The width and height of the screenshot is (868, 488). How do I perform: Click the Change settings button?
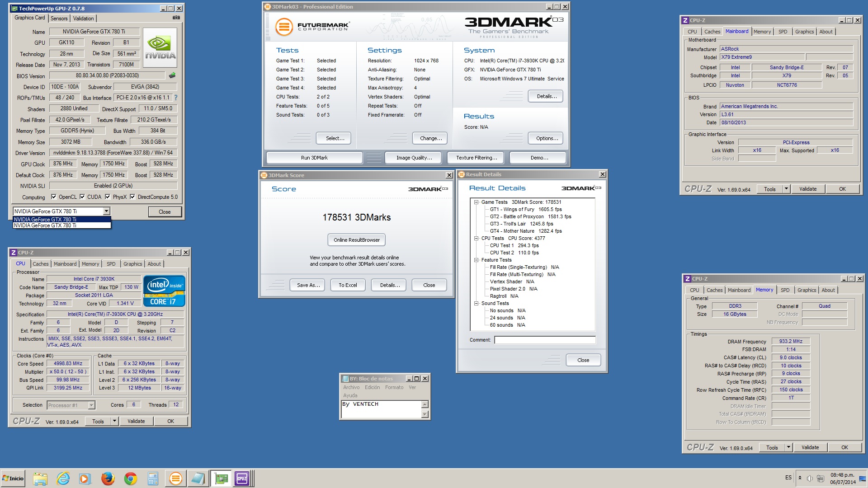click(431, 138)
